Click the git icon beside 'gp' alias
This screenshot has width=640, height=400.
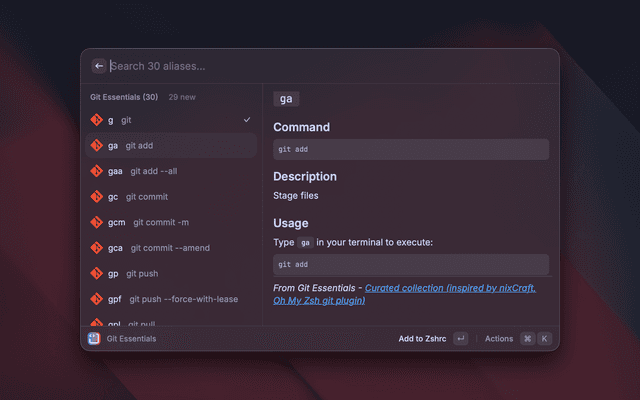[97, 273]
